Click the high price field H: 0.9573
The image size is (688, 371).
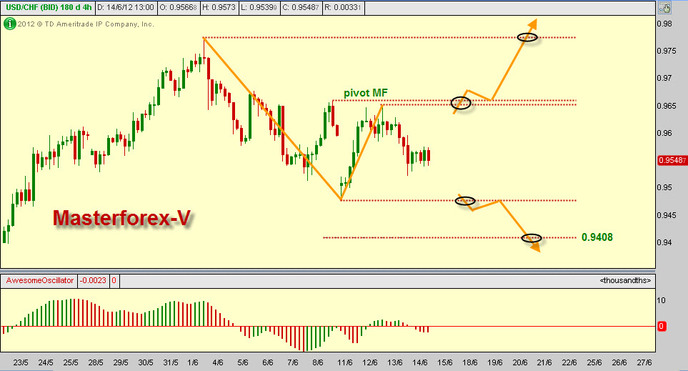coord(219,7)
